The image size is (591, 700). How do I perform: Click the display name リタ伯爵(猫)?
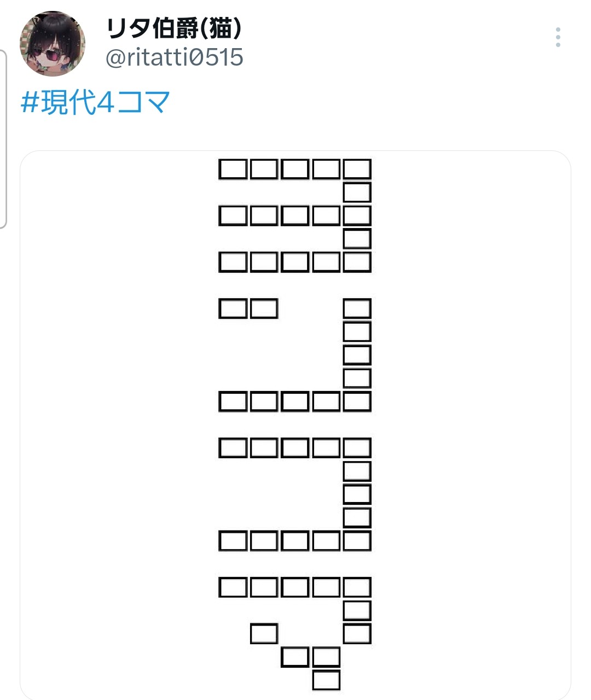coord(174,29)
